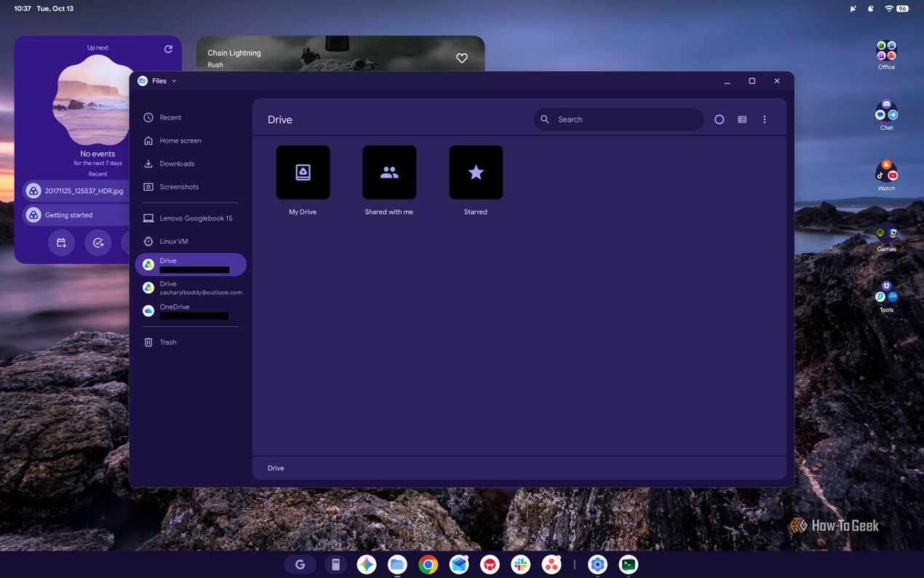Select Screenshots in the Files sidebar
Viewport: 924px width, 578px height.
191,187
